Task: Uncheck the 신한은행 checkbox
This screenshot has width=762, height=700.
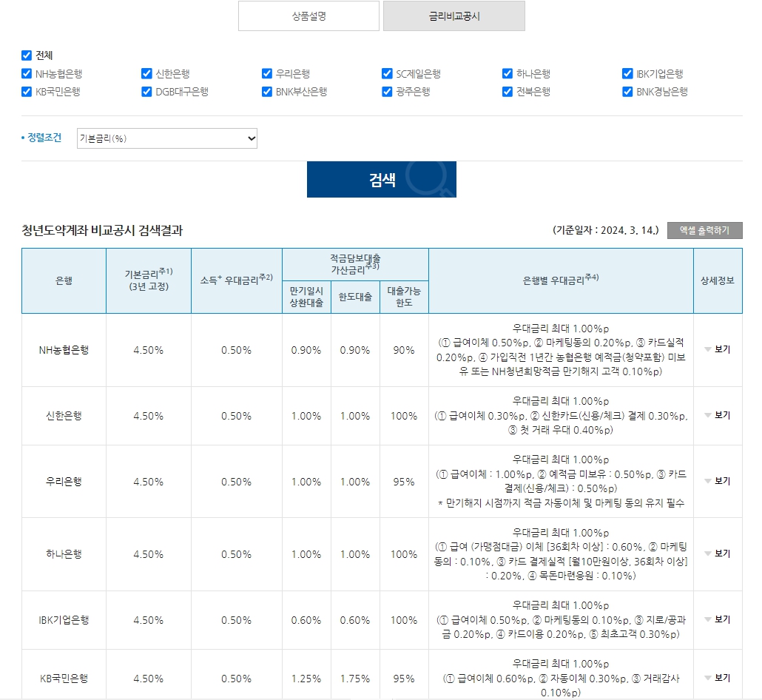Action: coord(146,73)
